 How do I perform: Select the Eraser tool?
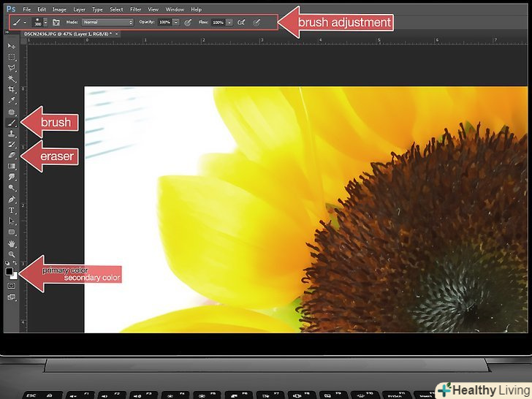[11, 156]
